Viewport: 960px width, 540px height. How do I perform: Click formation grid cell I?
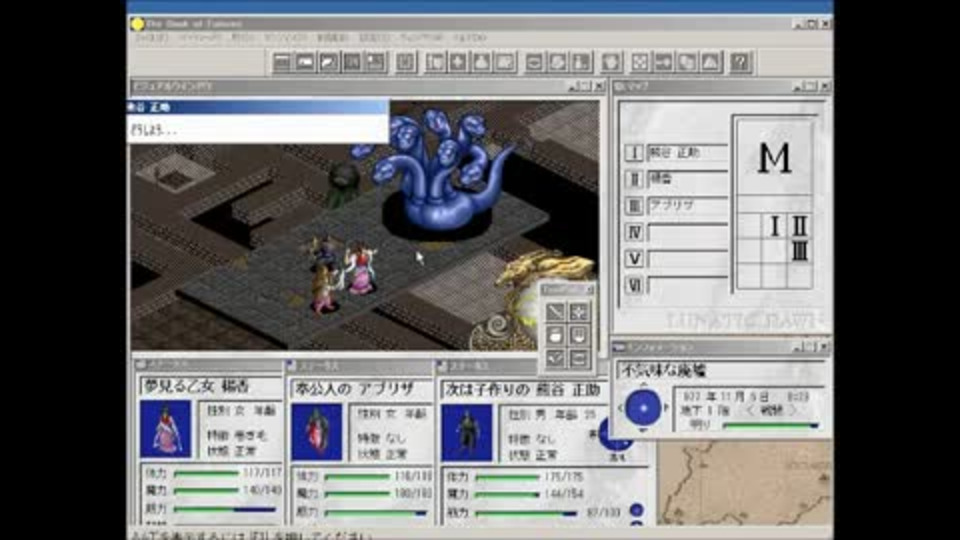point(774,227)
